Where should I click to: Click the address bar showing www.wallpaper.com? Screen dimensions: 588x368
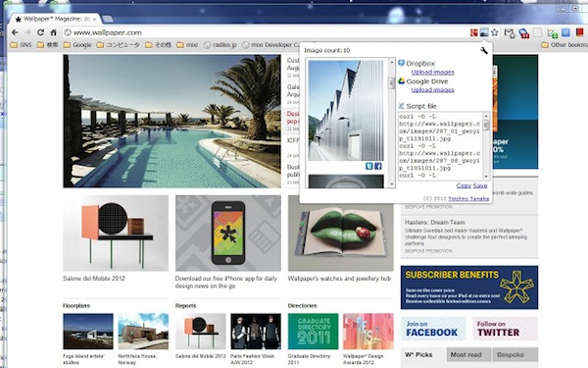pyautogui.click(x=263, y=32)
